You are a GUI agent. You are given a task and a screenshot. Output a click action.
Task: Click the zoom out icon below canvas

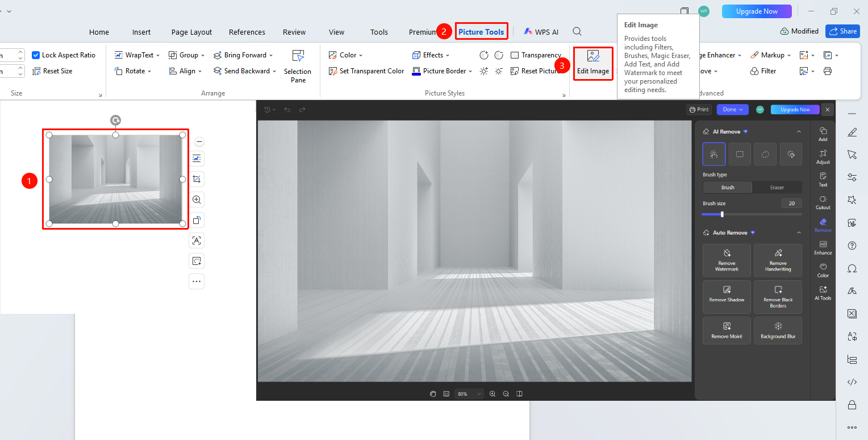(x=506, y=393)
